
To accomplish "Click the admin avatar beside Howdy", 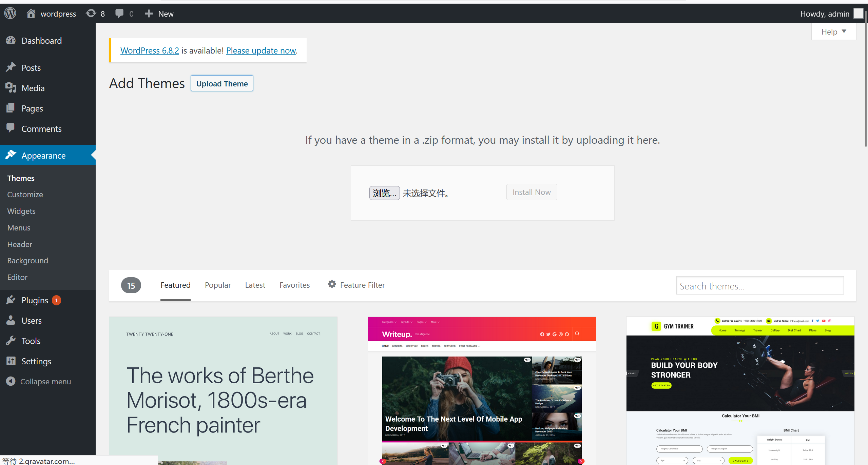I will [858, 14].
